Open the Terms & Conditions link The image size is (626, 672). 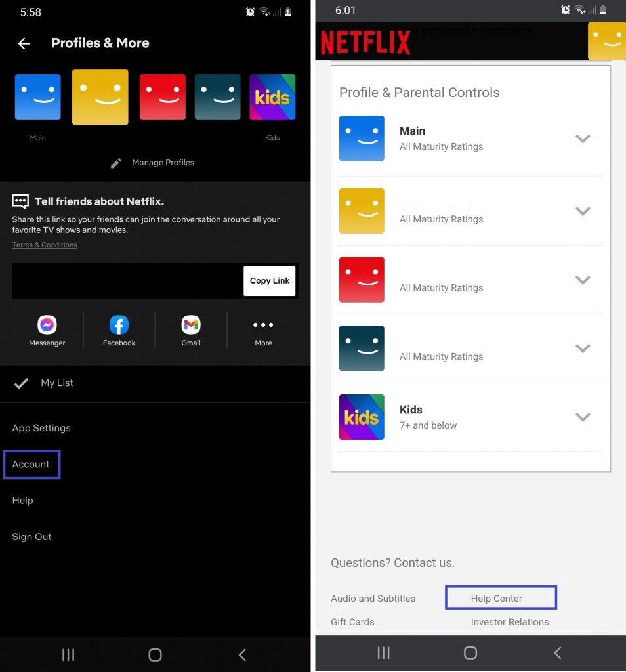tap(44, 245)
